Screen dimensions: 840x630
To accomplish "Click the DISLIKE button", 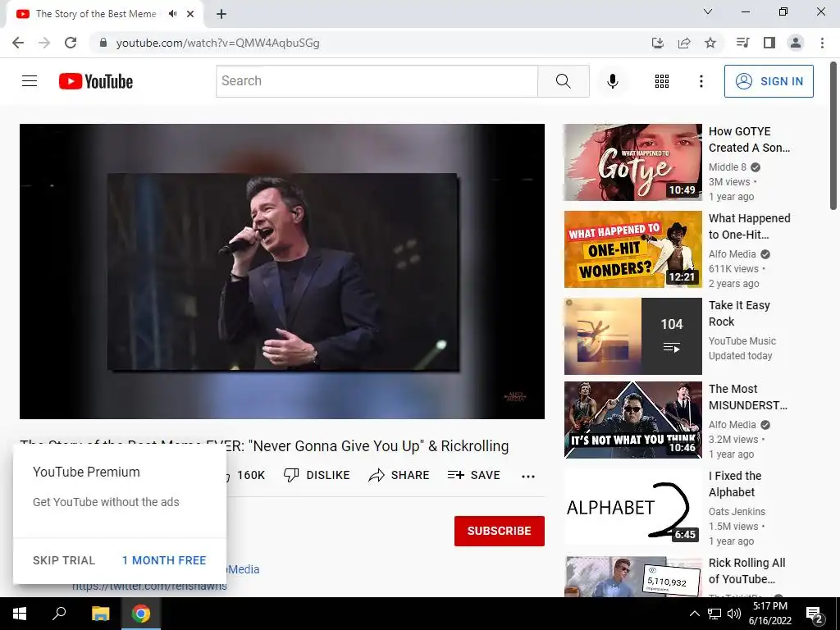I will (317, 475).
